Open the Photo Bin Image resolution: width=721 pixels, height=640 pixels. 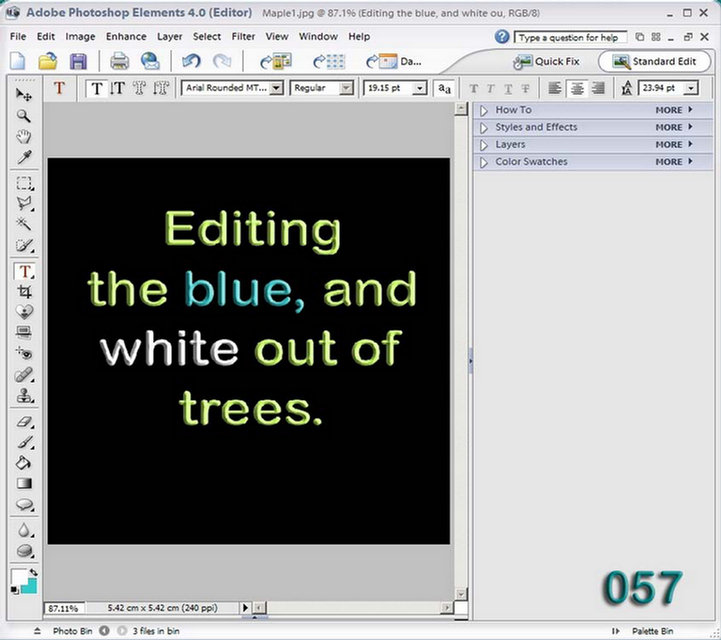tap(73, 631)
